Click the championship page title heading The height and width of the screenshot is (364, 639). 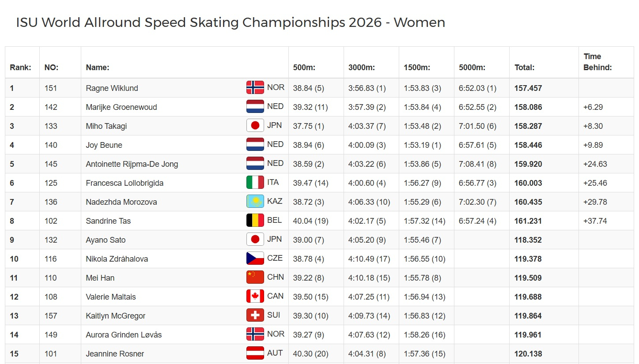[231, 23]
